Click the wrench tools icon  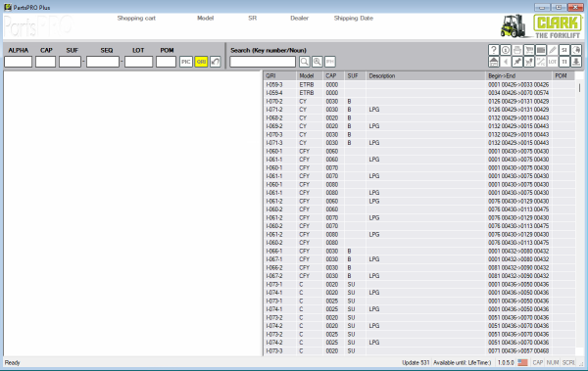point(541,62)
